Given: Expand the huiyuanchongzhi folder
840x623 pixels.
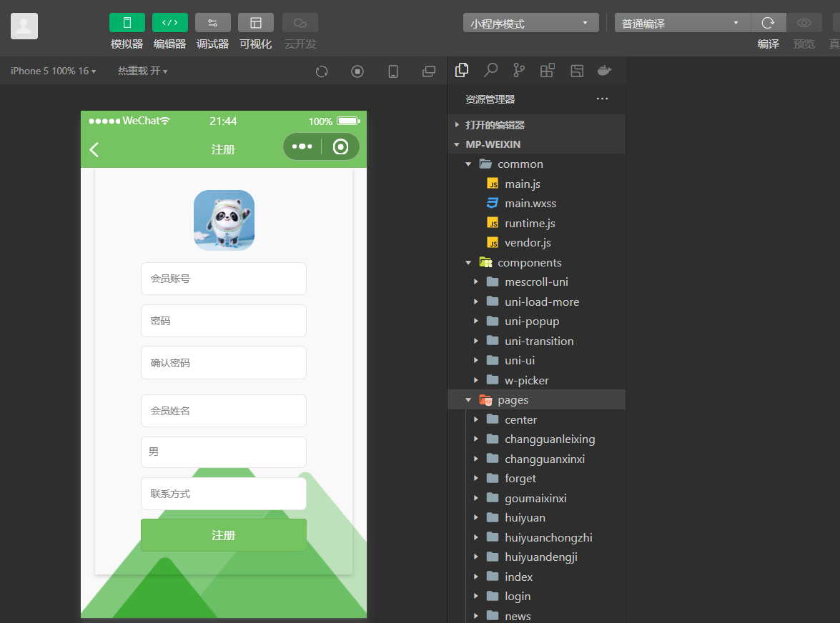Looking at the screenshot, I should tap(536, 537).
